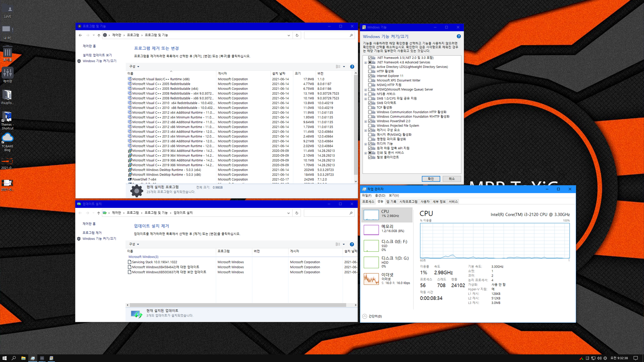Open 설치된 업데이트 보기 link
644x362 pixels.
coord(97,55)
